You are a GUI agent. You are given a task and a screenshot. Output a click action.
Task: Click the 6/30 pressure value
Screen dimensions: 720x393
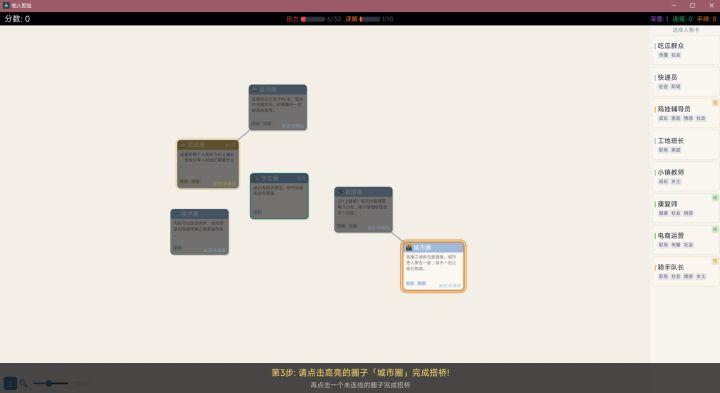(334, 19)
